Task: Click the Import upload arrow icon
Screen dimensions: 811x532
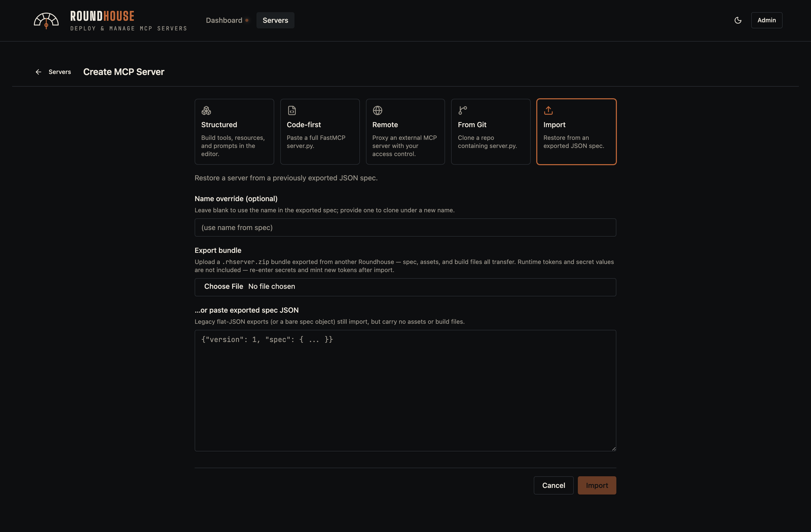Action: click(548, 110)
